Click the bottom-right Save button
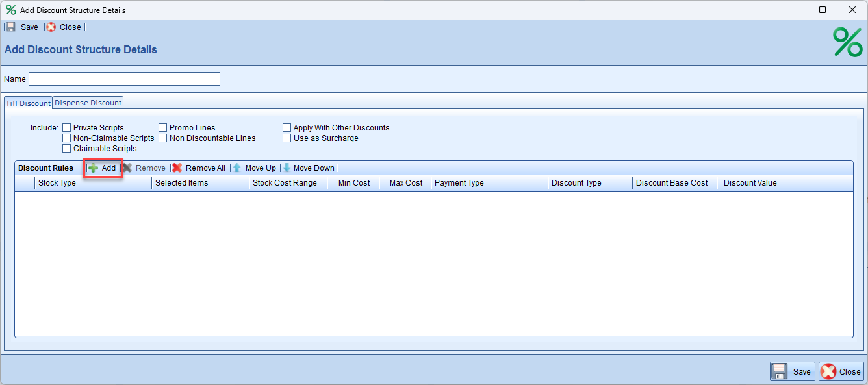868x385 pixels. pyautogui.click(x=792, y=371)
